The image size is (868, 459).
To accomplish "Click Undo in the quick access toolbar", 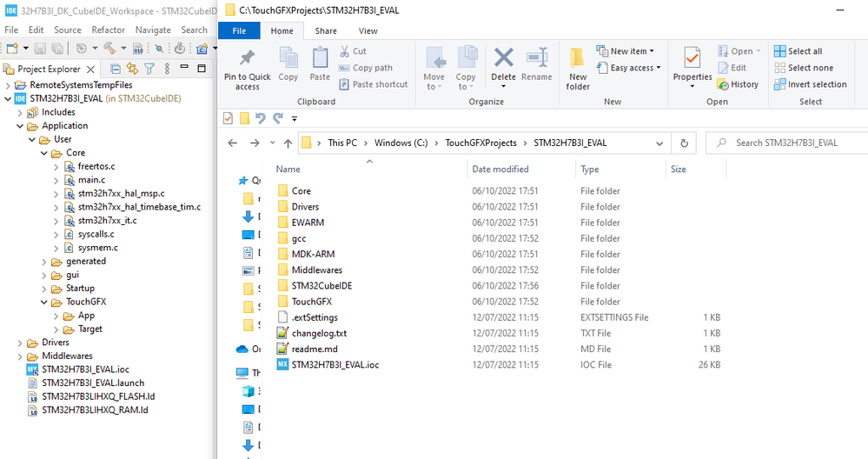I will (260, 118).
